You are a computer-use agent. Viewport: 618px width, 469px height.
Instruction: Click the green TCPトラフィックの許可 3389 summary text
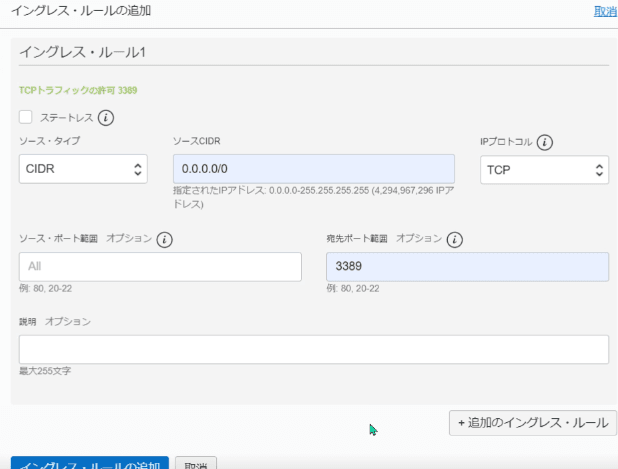tap(78, 90)
